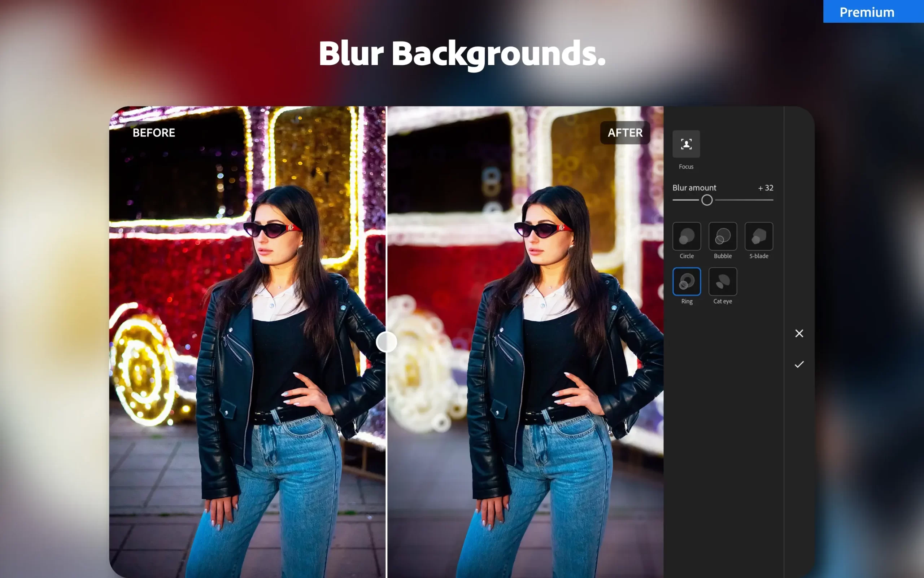Open the Focus tool
924x578 pixels.
pos(686,144)
